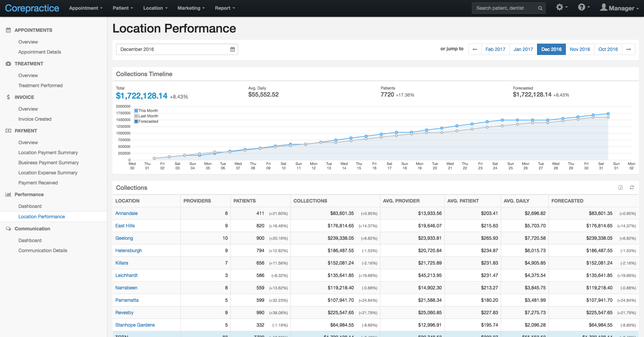This screenshot has height=337, width=644.
Task: Navigate to an earlier month with the left arrow
Action: pos(475,49)
